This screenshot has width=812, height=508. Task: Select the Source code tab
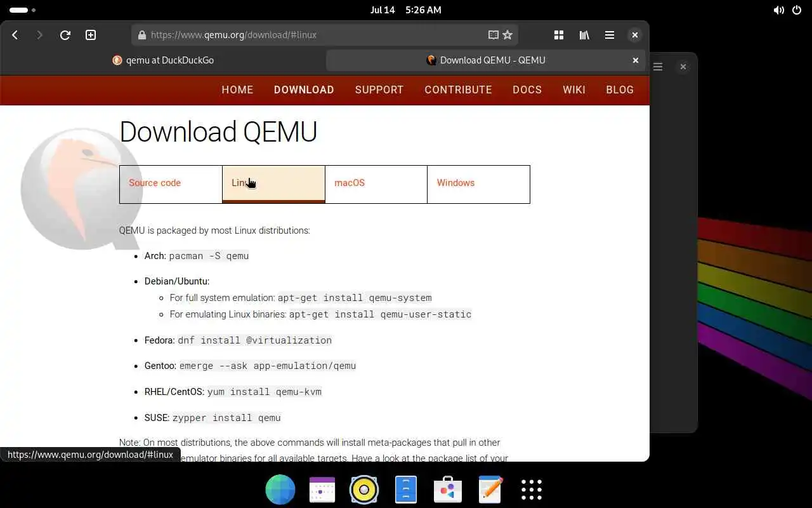click(x=171, y=184)
